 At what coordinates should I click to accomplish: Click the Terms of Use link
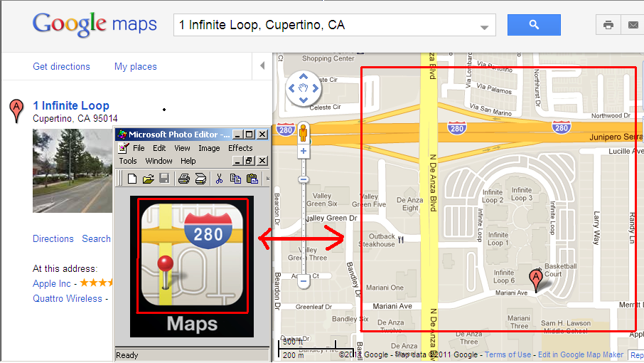(x=508, y=354)
